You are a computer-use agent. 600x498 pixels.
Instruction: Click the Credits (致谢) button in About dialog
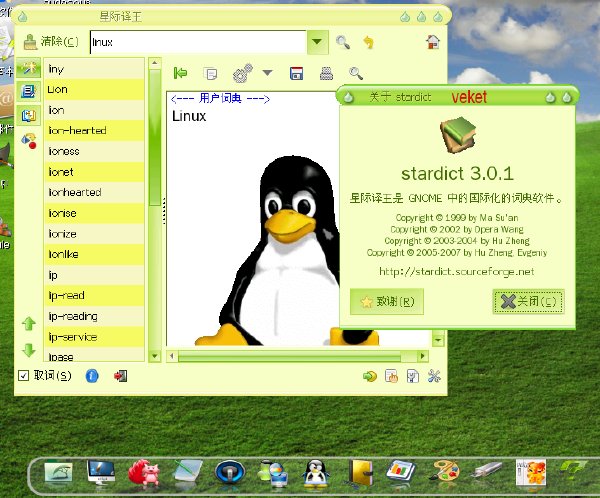pyautogui.click(x=387, y=302)
